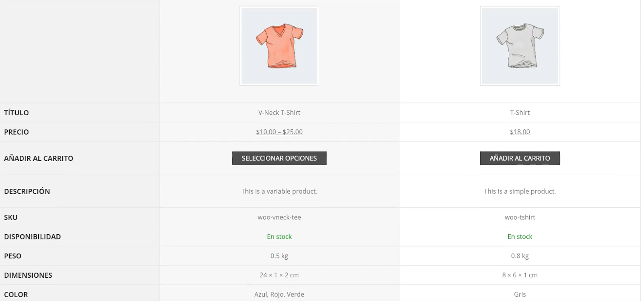Select the $18.00 price
This screenshot has height=301, width=644.
pyautogui.click(x=520, y=132)
